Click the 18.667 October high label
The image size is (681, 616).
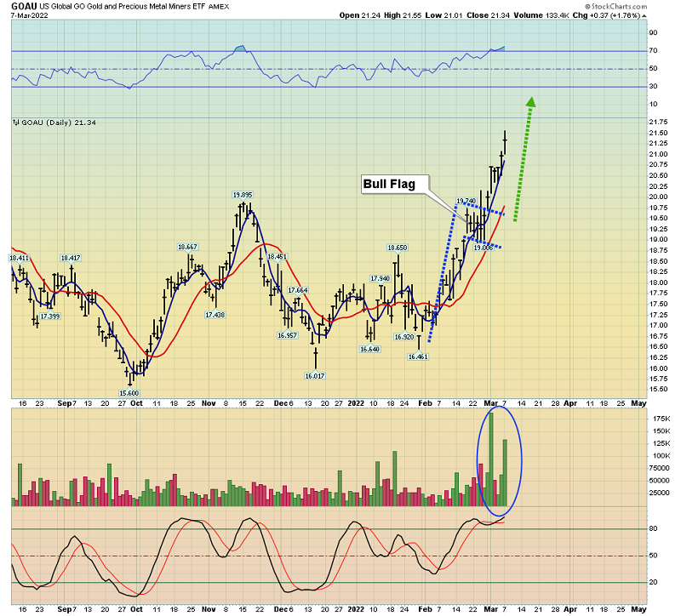187,247
